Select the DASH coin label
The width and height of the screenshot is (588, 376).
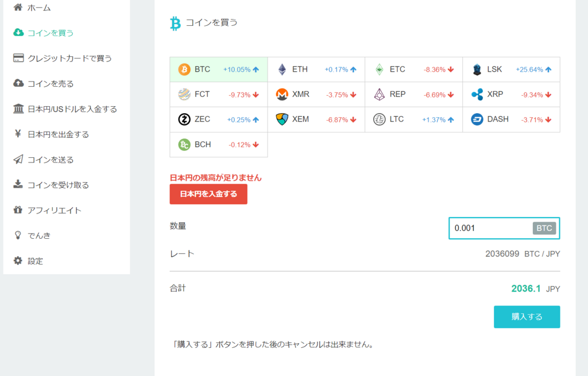coord(498,119)
